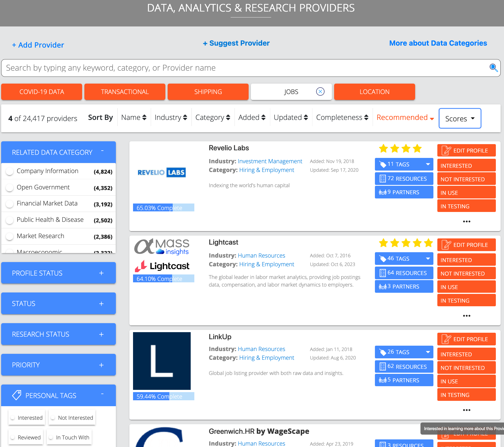Open the Lightcast more options ellipsis
Screen dimensions: 504x447
click(x=467, y=316)
